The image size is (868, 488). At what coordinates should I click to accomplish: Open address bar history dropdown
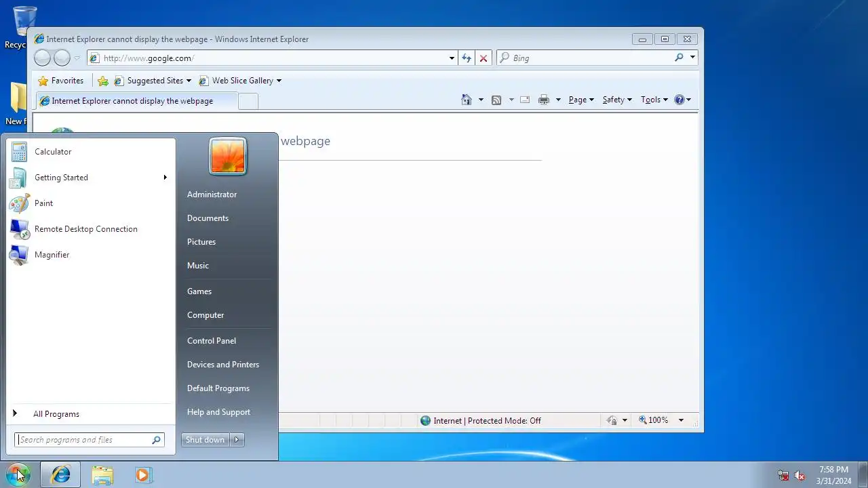[x=452, y=58]
